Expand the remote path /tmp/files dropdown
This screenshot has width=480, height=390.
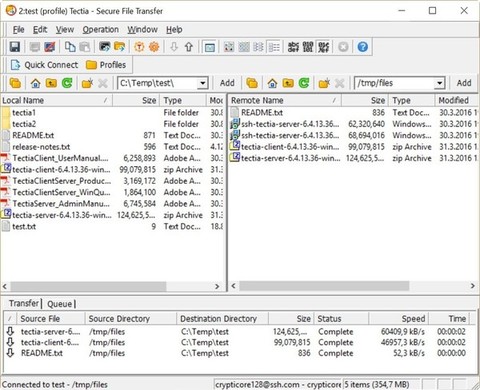pos(440,83)
